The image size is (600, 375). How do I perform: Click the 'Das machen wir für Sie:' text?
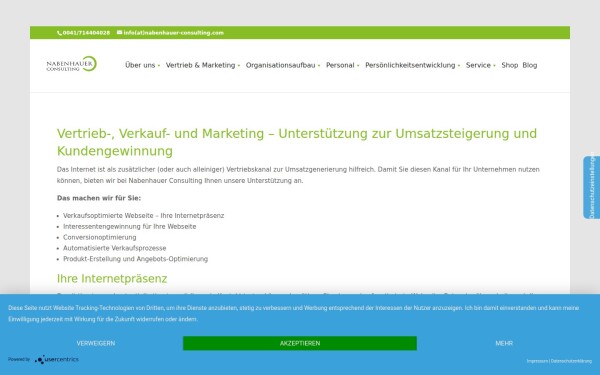click(x=99, y=198)
